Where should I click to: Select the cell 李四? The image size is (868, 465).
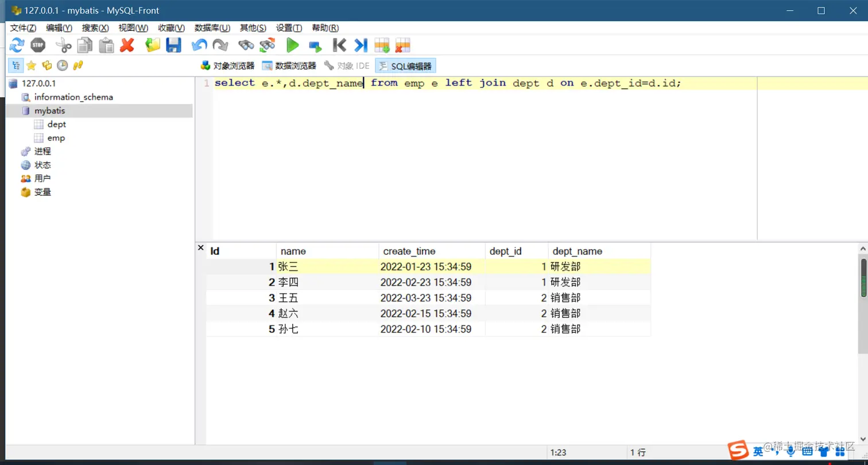point(327,282)
